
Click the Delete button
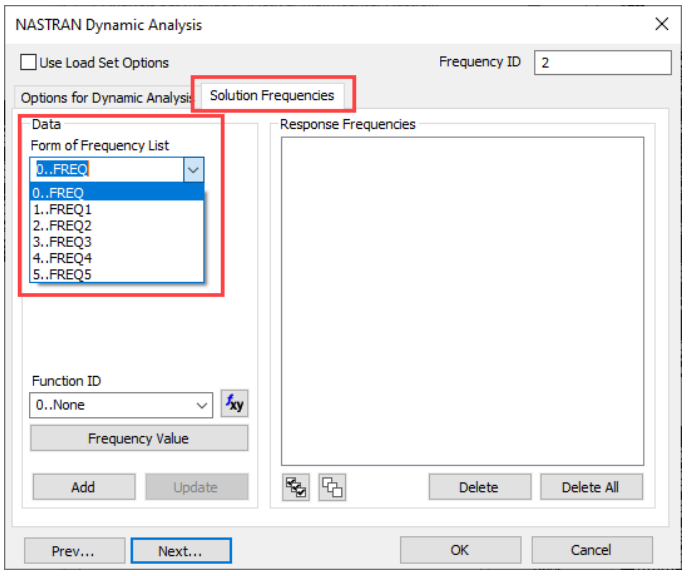(x=480, y=487)
